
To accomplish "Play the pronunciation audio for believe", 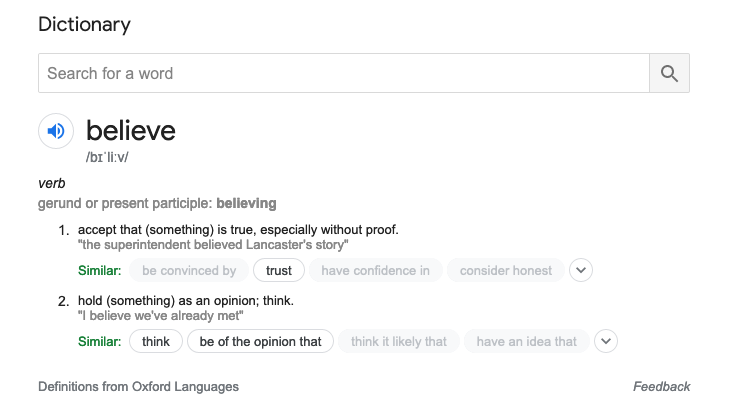I will tap(56, 131).
